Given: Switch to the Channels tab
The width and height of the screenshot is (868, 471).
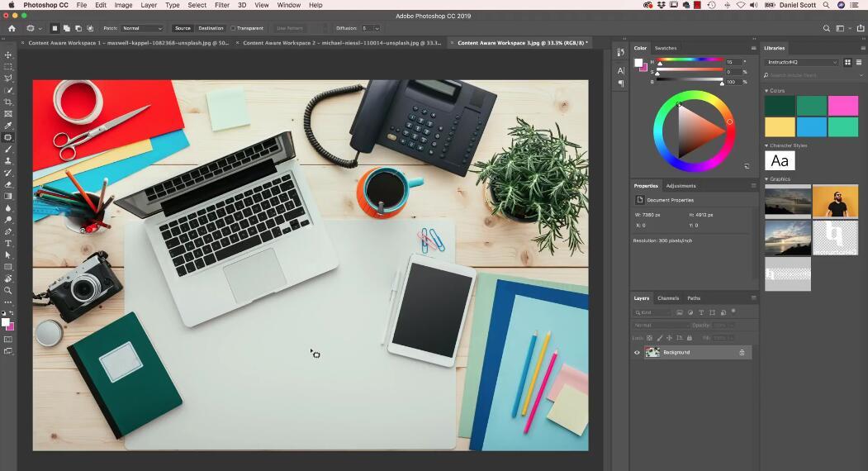Looking at the screenshot, I should point(668,298).
